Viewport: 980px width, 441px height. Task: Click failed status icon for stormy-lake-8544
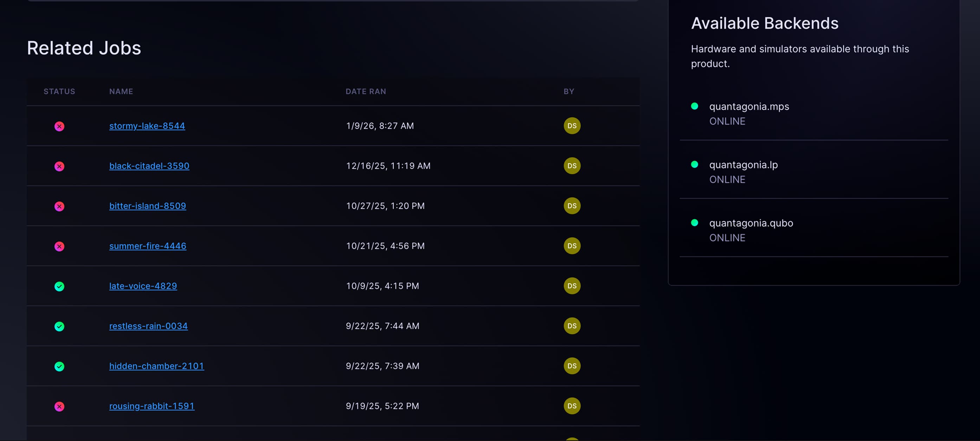(x=59, y=126)
